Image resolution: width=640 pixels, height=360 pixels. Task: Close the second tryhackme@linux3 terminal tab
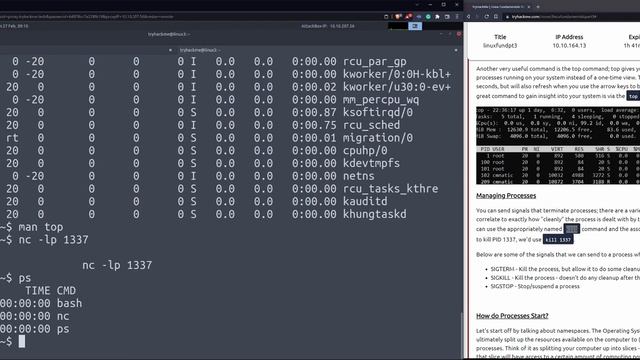[456, 50]
